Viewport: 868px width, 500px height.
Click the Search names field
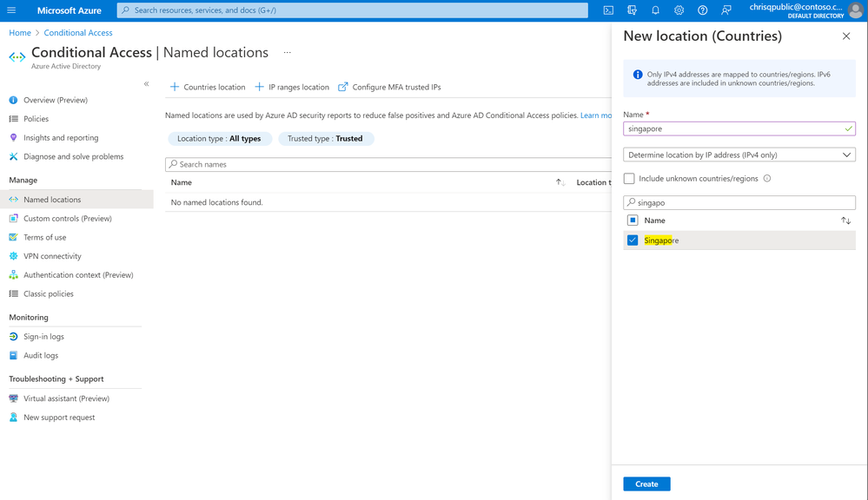click(388, 164)
